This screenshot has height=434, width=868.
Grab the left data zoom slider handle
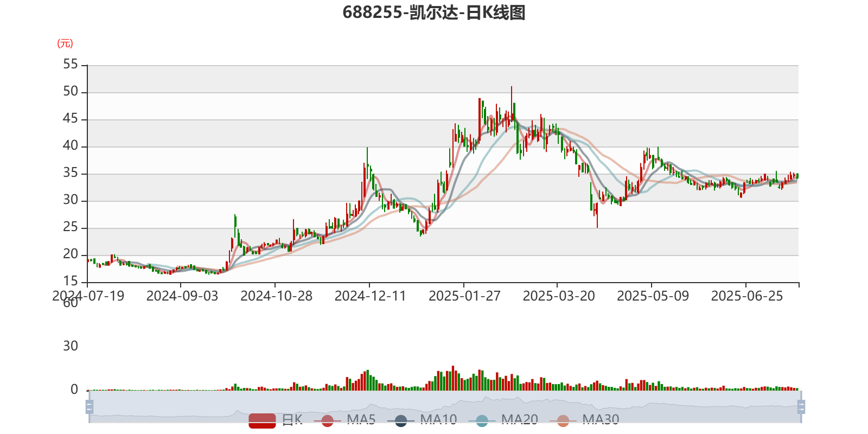(x=90, y=406)
